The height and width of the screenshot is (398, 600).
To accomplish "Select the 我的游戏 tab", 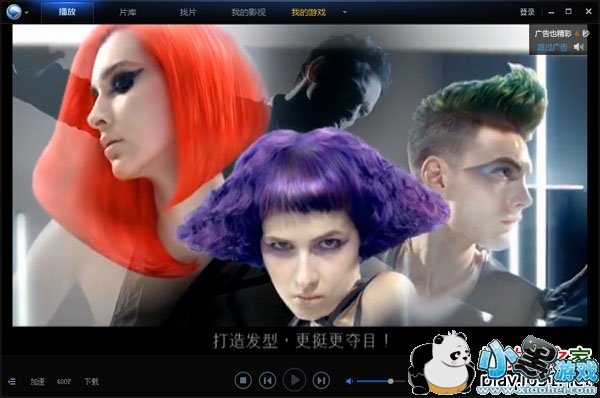I will point(308,12).
